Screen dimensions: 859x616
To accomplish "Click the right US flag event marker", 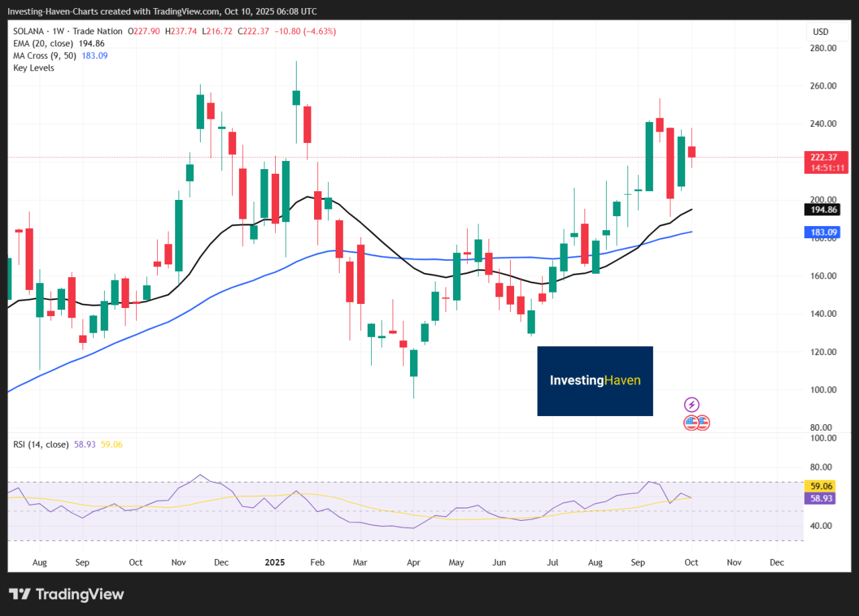I will (x=703, y=423).
